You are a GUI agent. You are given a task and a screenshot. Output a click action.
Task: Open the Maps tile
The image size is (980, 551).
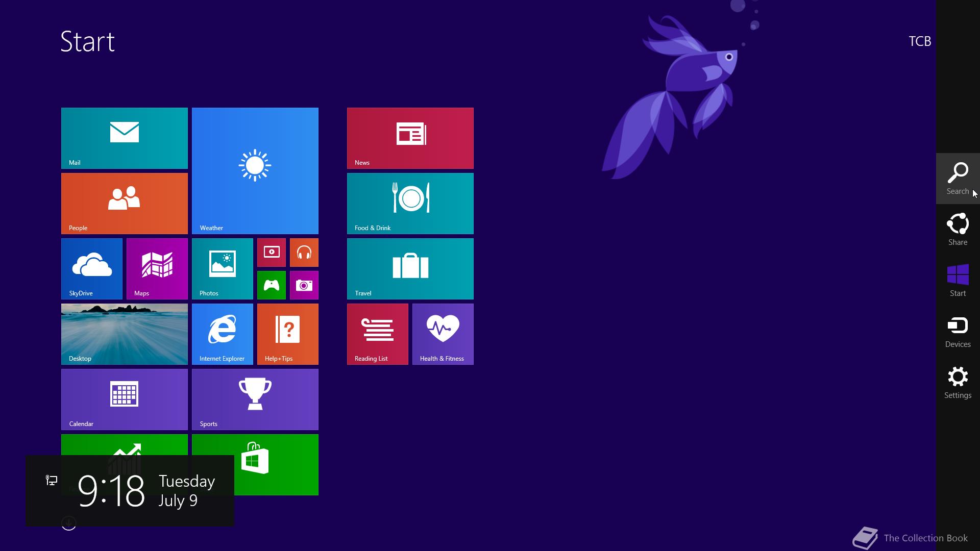pyautogui.click(x=157, y=269)
